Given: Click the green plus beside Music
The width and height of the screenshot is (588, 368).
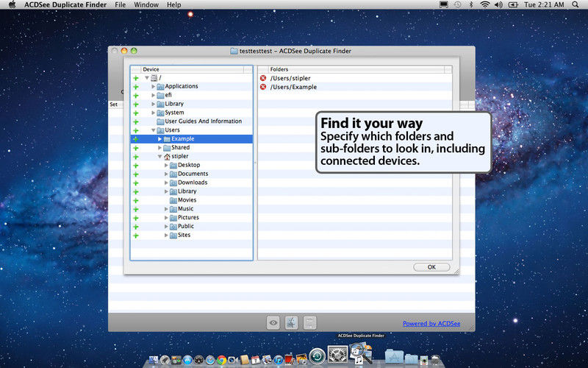Looking at the screenshot, I should [x=136, y=209].
